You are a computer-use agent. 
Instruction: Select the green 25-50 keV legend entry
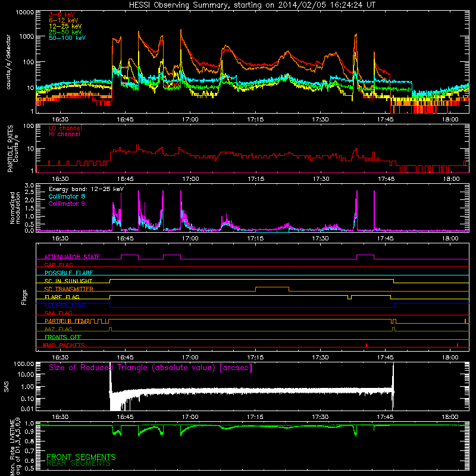click(65, 32)
